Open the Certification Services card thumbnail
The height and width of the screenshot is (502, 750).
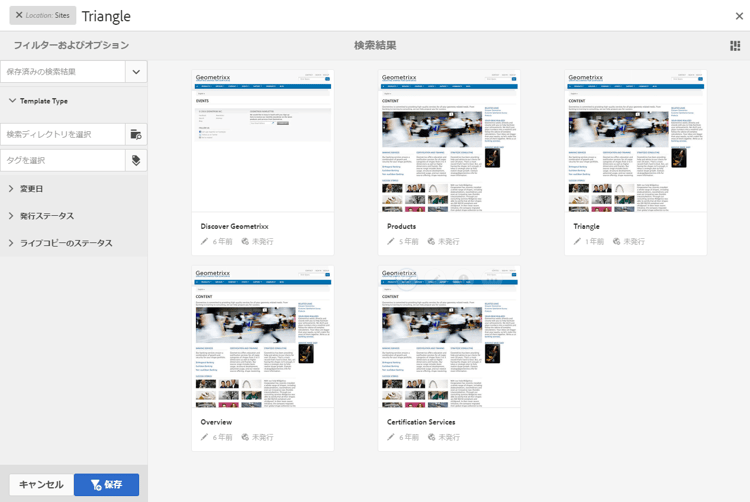449,337
